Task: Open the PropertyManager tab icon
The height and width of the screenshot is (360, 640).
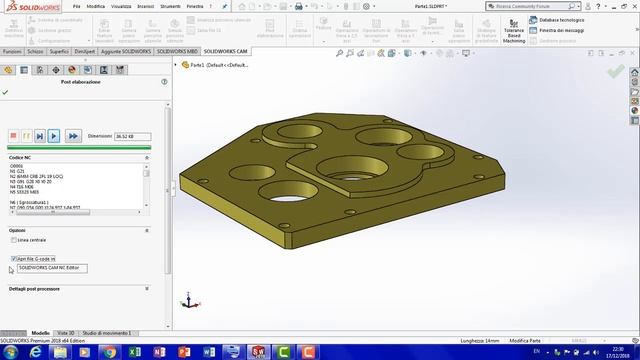Action: pyautogui.click(x=24, y=70)
